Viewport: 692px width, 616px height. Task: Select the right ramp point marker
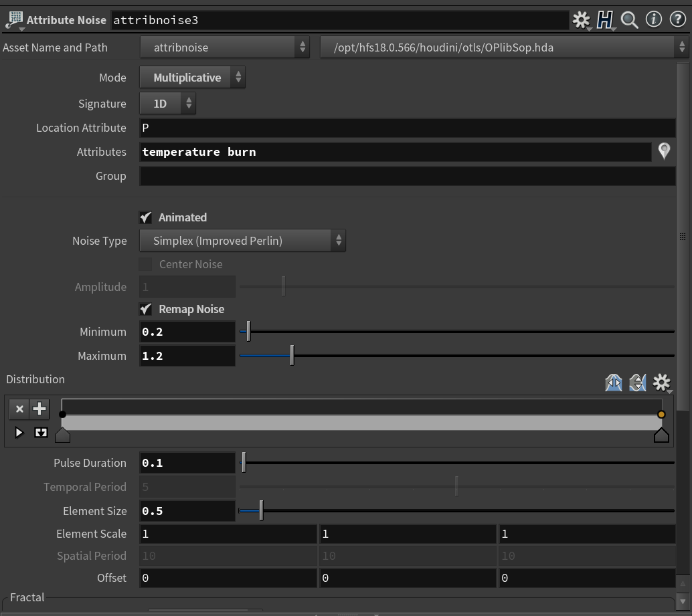661,435
